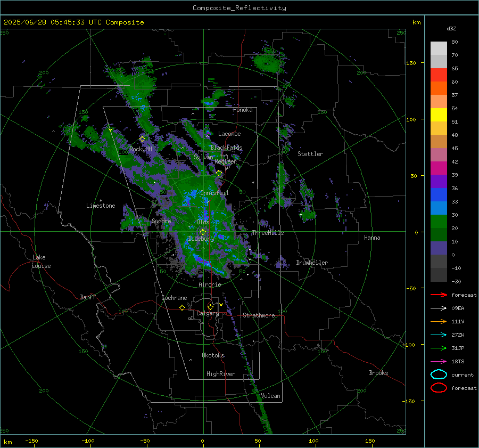479x448 pixels.
Task: Click the Cochrane city label
Action: [174, 298]
